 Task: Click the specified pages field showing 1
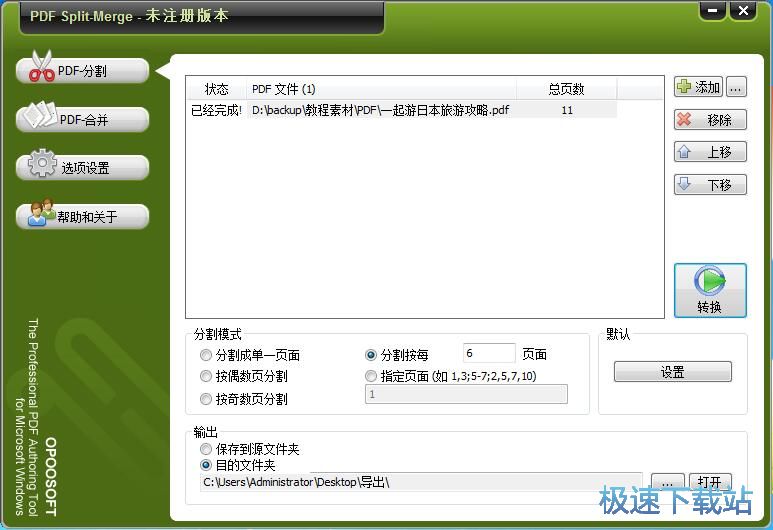pyautogui.click(x=466, y=394)
